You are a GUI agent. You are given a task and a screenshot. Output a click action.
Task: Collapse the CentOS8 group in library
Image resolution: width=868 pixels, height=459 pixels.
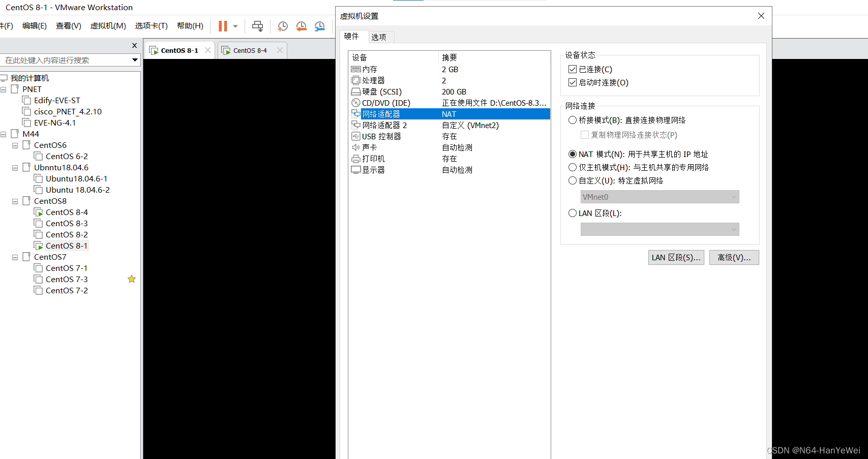(x=14, y=201)
